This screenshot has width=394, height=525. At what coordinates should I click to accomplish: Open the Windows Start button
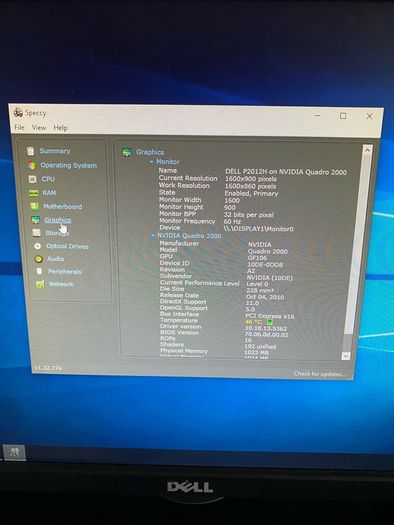click(14, 453)
